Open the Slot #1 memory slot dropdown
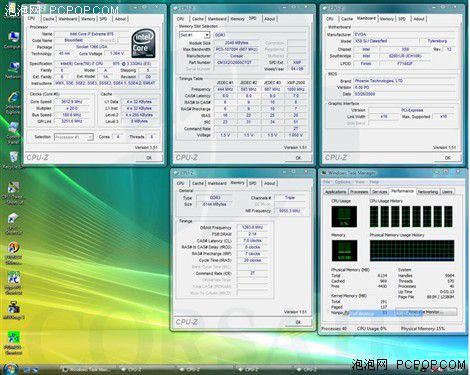Viewport: 470px width, 375px height. [194, 35]
